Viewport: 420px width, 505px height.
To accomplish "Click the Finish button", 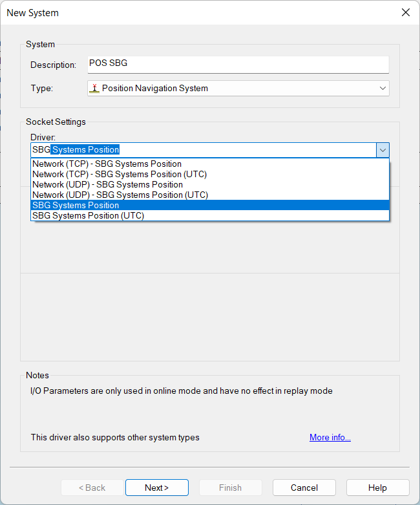I will (x=230, y=488).
